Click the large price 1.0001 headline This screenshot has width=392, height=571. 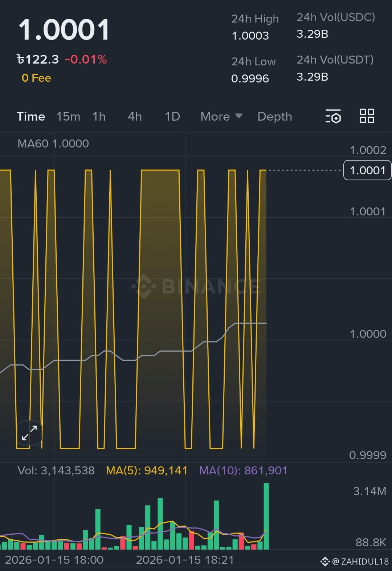pos(64,30)
